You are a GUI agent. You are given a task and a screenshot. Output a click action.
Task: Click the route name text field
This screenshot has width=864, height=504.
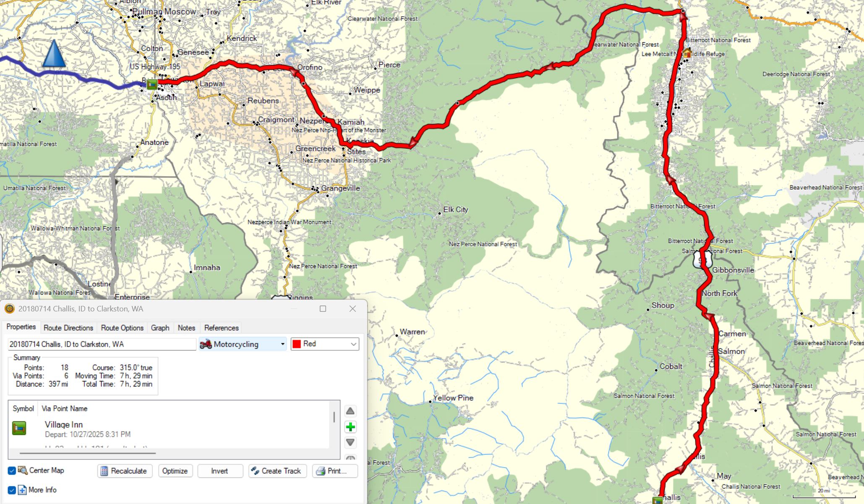(x=102, y=344)
